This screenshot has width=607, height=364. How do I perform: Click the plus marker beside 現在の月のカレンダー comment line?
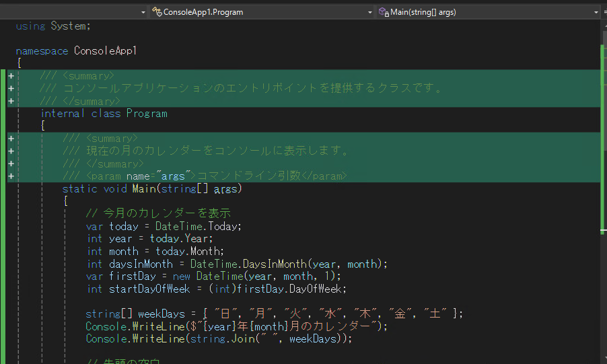pos(11,151)
